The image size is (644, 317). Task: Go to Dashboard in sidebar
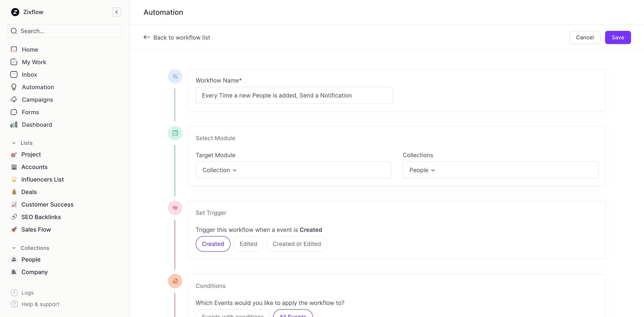tap(37, 125)
